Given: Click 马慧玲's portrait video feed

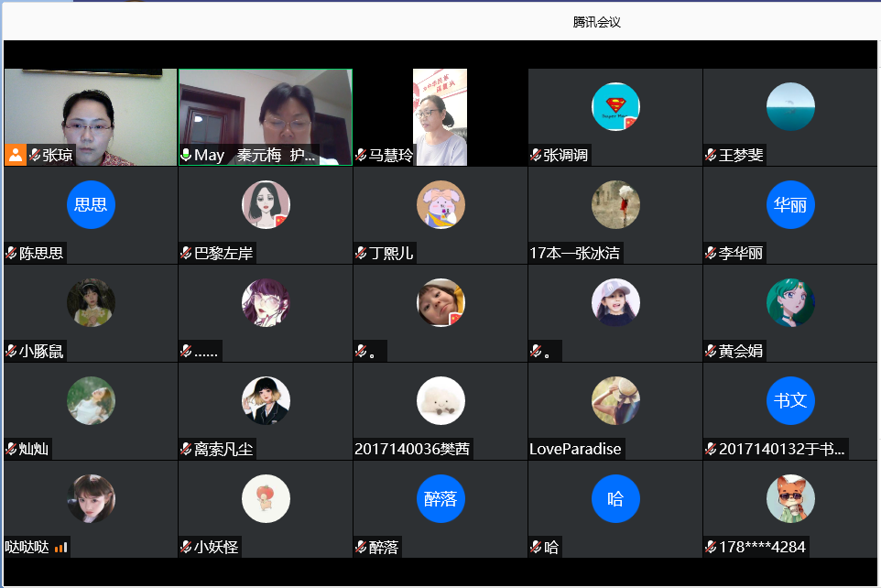Looking at the screenshot, I should [440, 114].
